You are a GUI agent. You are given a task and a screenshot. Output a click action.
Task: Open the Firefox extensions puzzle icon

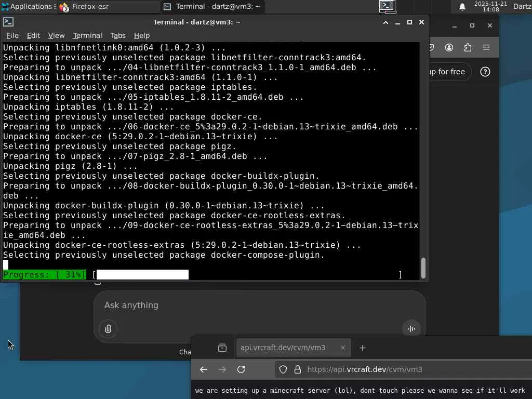point(468,47)
